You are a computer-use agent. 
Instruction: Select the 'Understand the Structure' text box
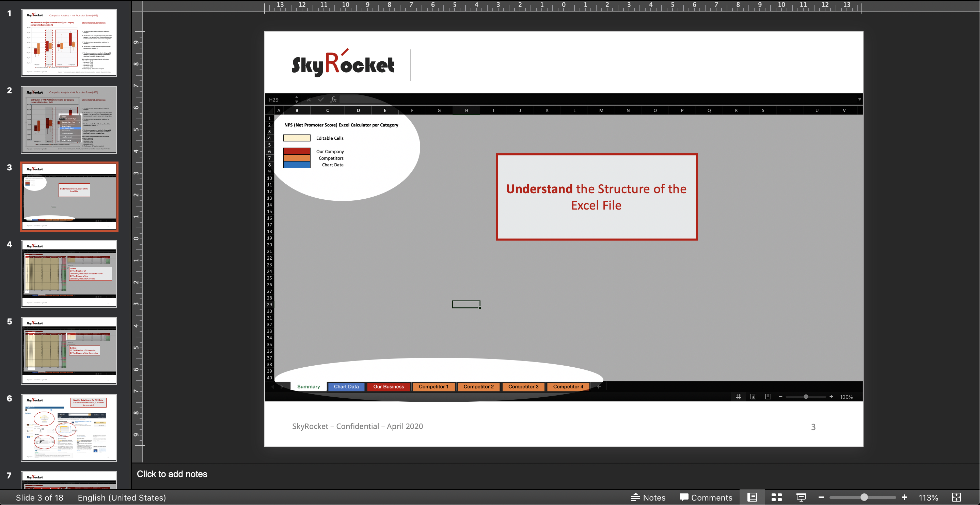(597, 197)
